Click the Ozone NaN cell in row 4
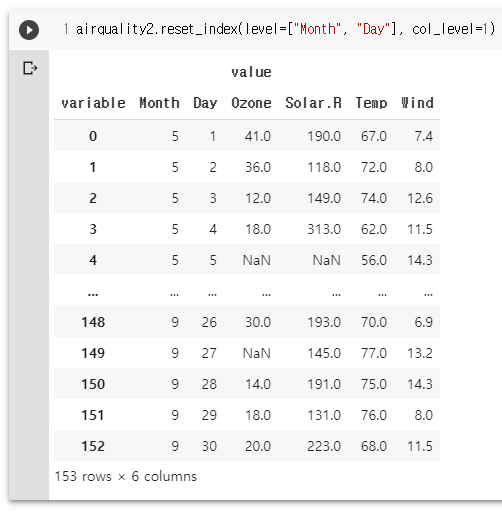Screen dimensions: 502x519 pos(257,260)
